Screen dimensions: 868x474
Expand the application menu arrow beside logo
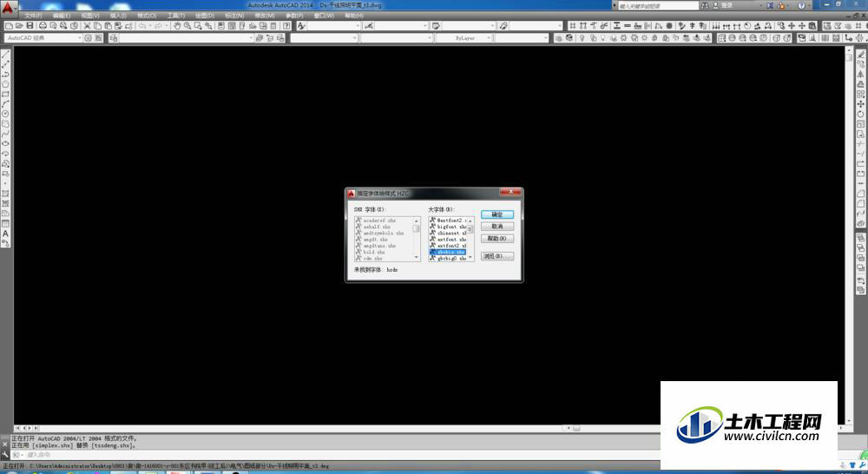click(x=16, y=9)
